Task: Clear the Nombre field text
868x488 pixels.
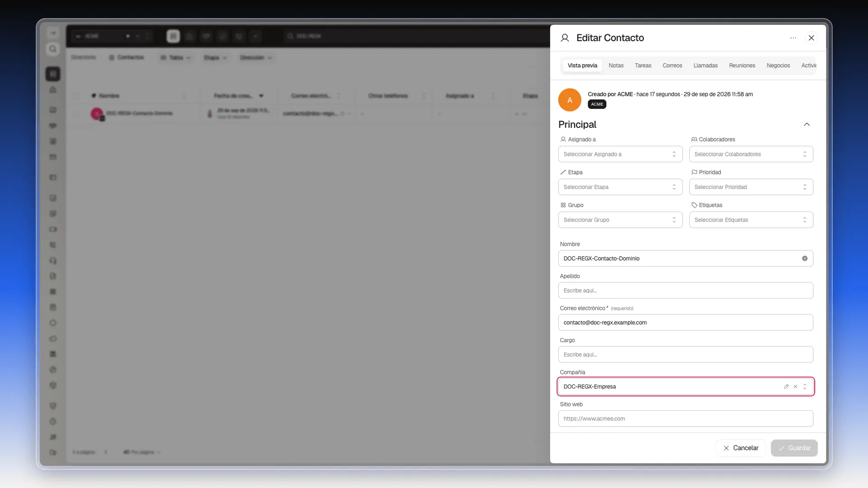Action: (x=805, y=258)
